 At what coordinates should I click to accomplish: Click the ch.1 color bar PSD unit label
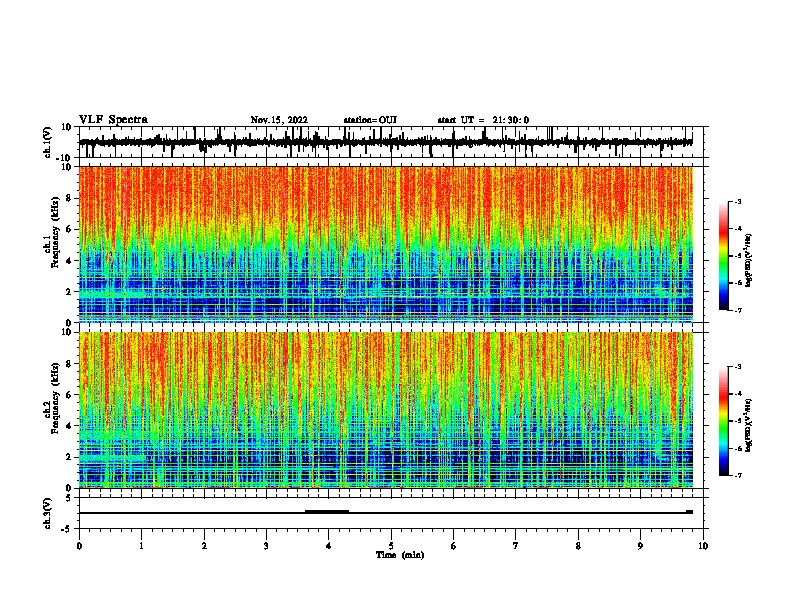pos(749,260)
